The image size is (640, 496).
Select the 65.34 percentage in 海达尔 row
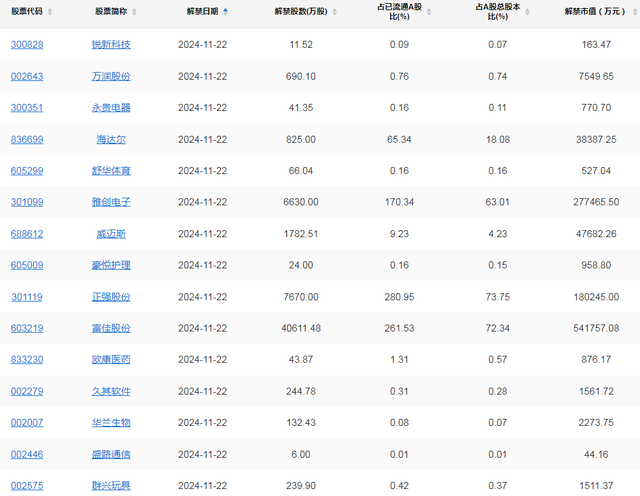[x=399, y=140]
